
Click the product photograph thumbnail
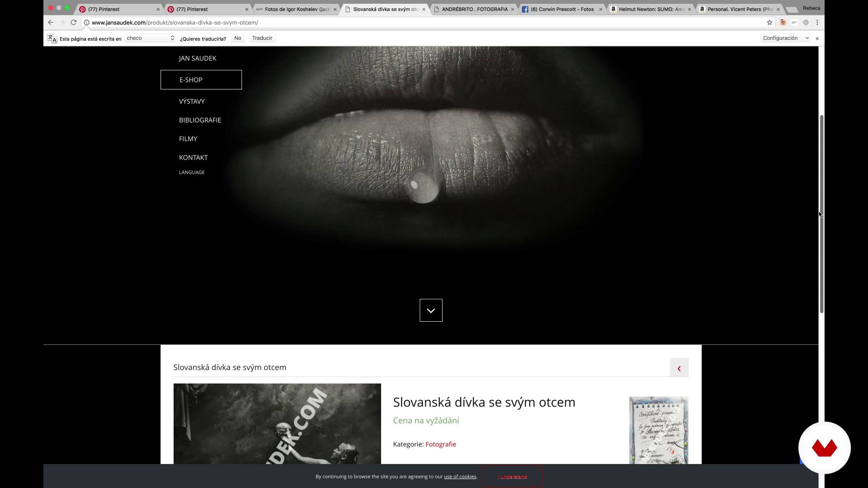(277, 424)
